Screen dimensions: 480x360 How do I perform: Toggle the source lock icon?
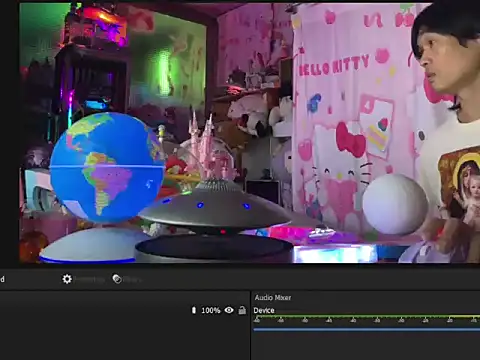[x=242, y=310]
